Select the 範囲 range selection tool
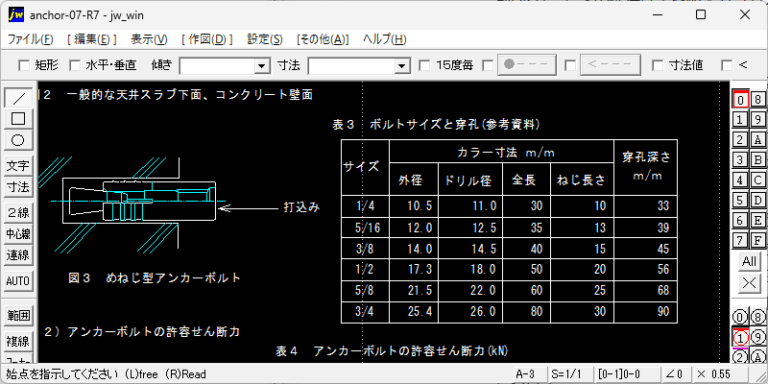Viewport: 768px width, 384px height. click(18, 315)
